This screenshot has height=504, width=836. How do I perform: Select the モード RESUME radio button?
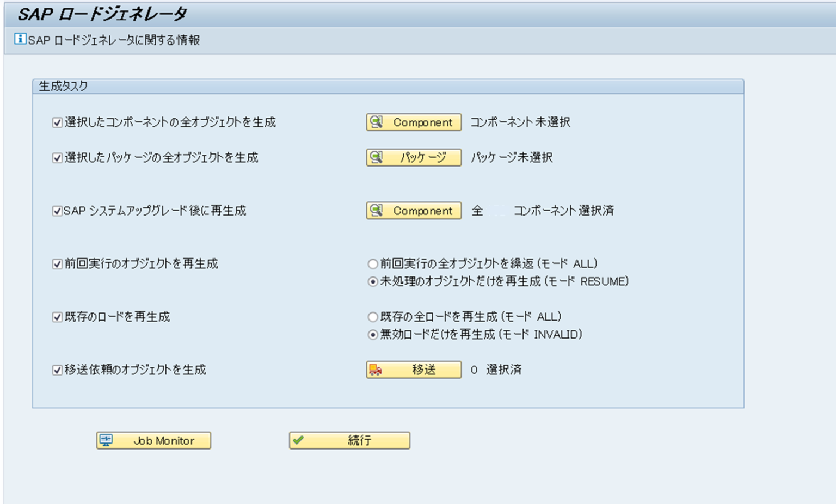coord(372,281)
